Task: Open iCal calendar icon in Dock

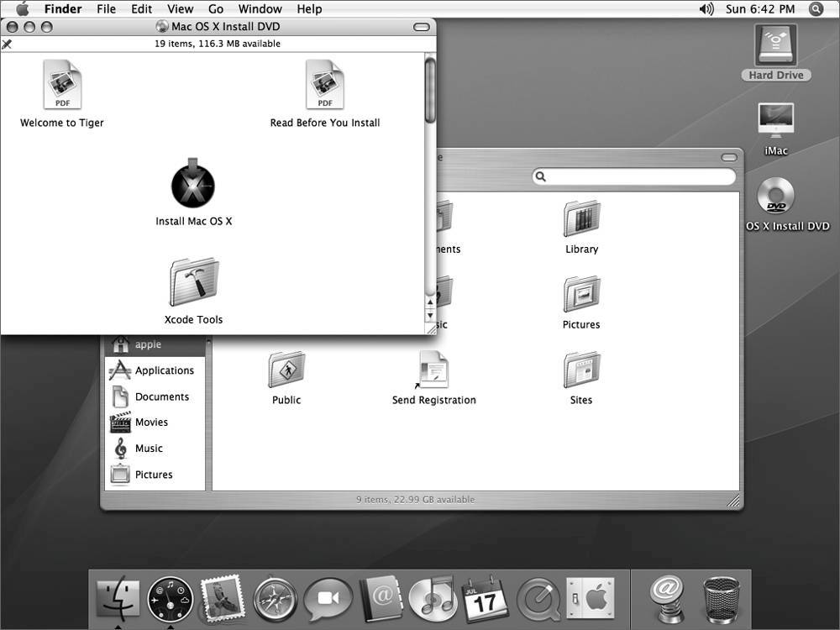Action: click(485, 598)
